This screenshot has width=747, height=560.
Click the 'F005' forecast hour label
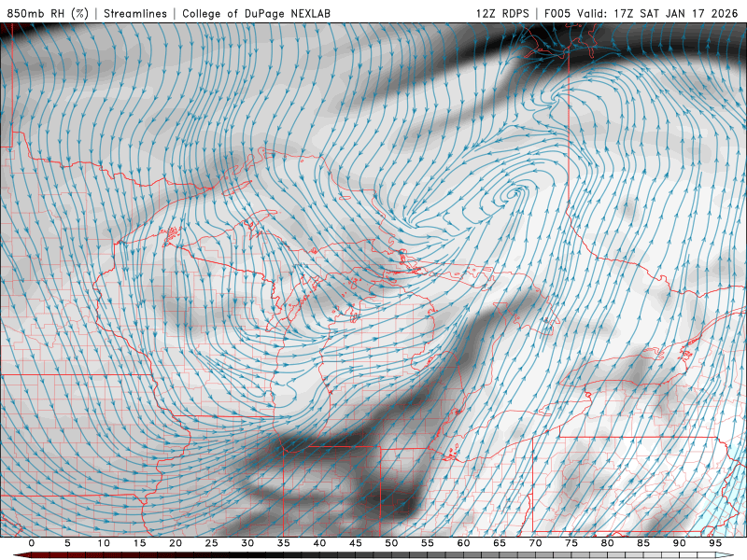(x=557, y=13)
